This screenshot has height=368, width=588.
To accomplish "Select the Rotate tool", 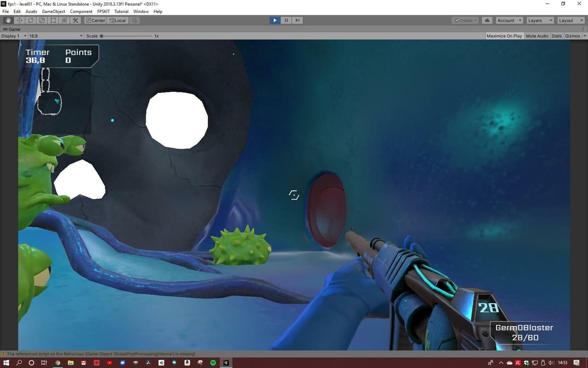I will 31,20.
